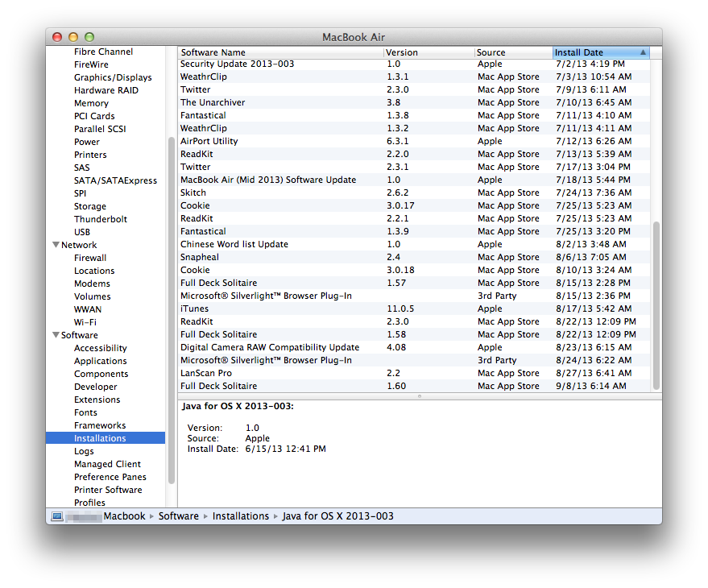Select Twitter version 2.3.1 row
The height and width of the screenshot is (588, 708).
pos(414,167)
